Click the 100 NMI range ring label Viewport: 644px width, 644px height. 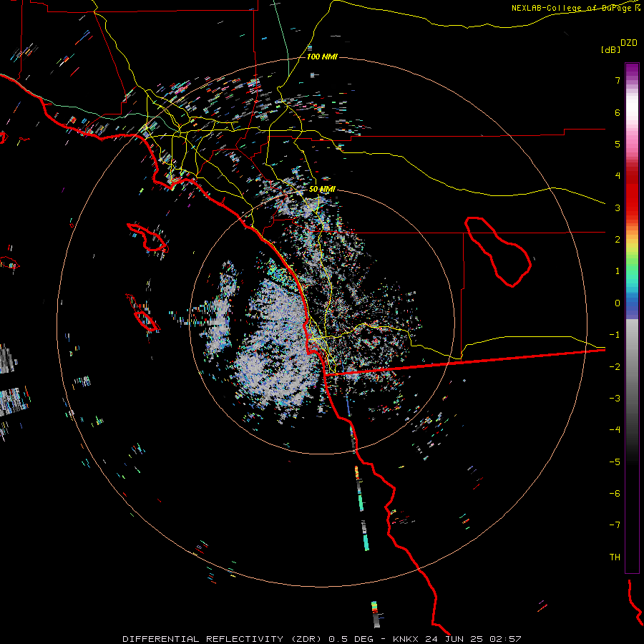(322, 57)
